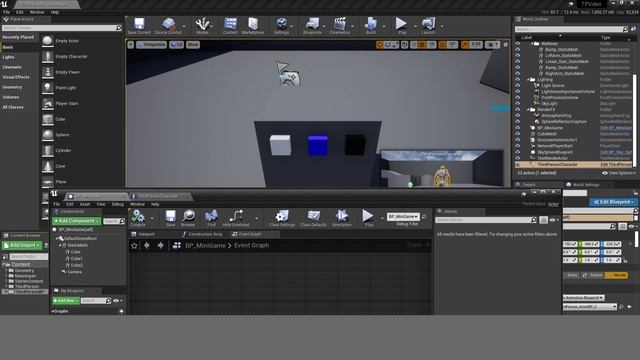Toggle visibility eye for Ramp_StaticMesh

click(518, 68)
